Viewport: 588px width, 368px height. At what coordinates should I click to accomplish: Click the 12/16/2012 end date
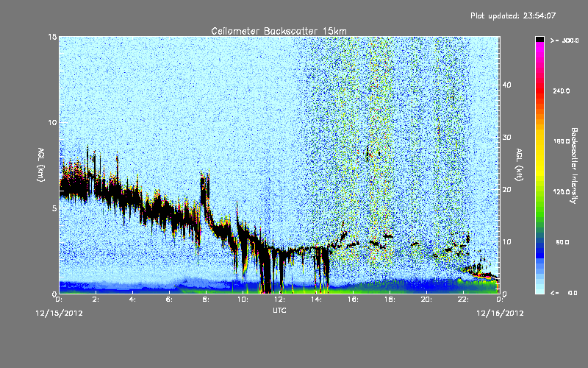(x=500, y=313)
